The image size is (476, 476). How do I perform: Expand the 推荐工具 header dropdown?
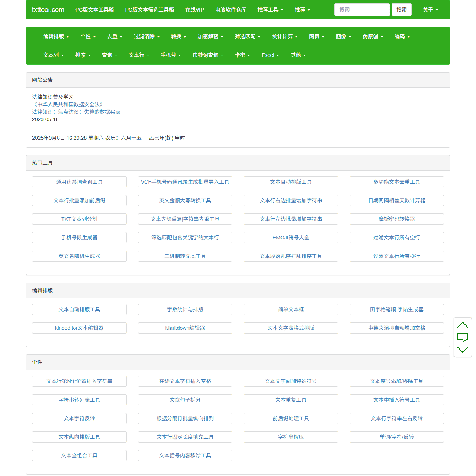[x=270, y=10]
